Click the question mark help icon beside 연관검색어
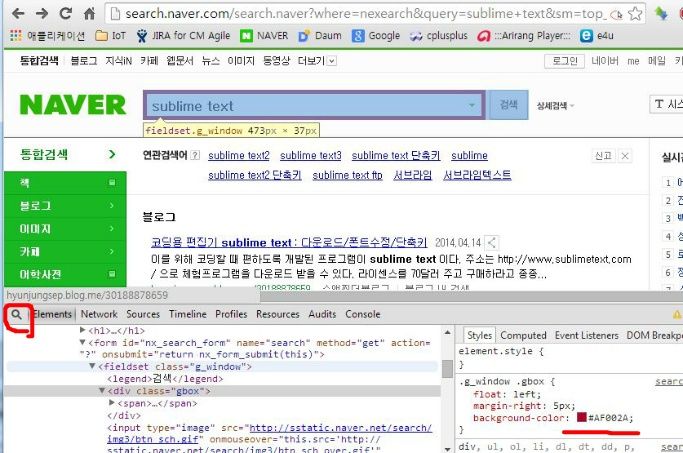The width and height of the screenshot is (683, 453). 196,156
